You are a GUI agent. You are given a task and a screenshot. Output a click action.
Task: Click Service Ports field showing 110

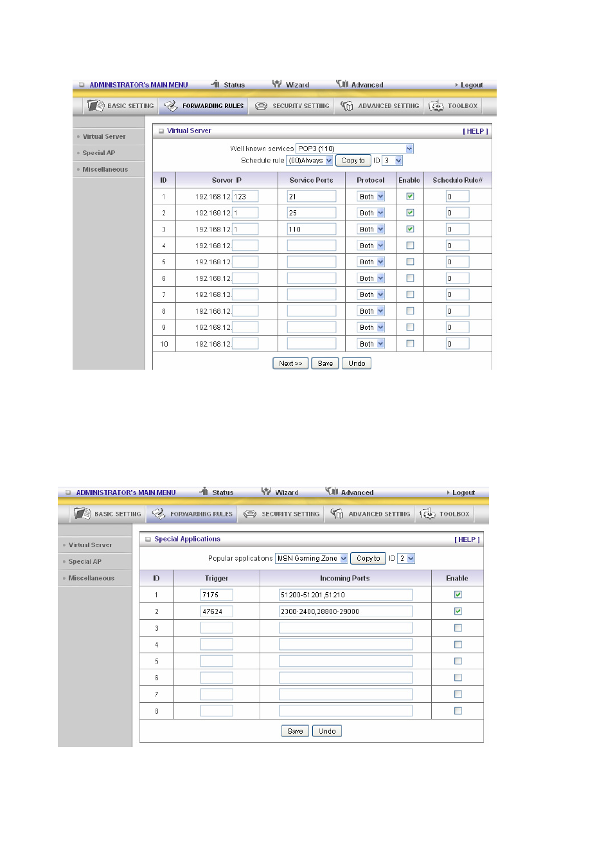pyautogui.click(x=312, y=230)
